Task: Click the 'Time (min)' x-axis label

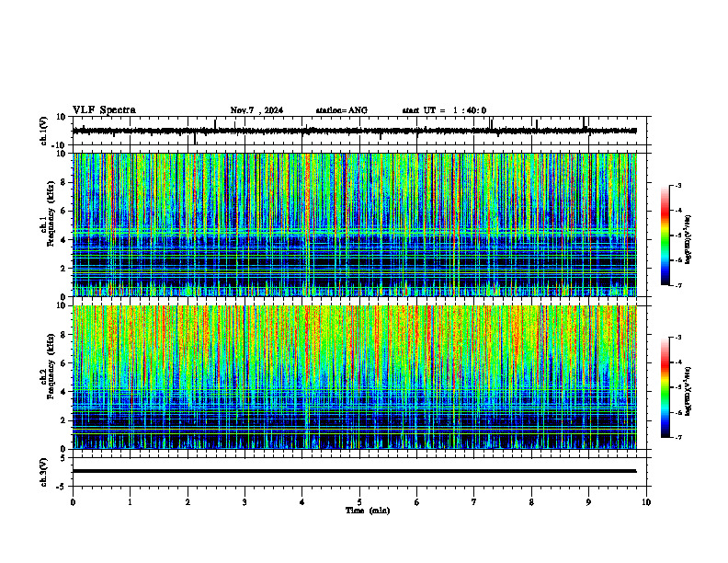Action: pyautogui.click(x=368, y=511)
